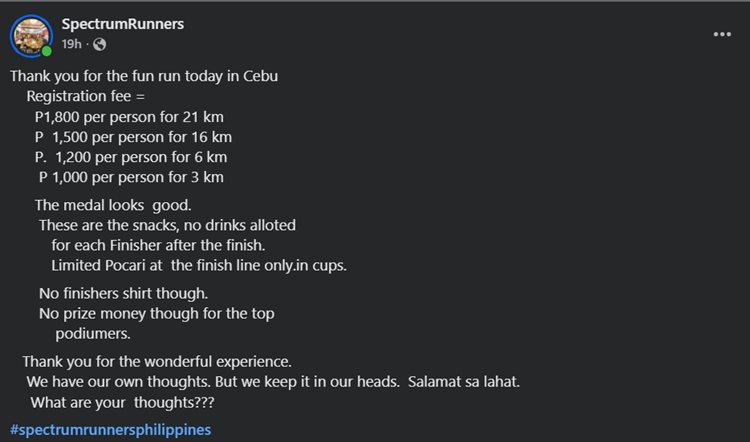Click the SpectrumRunners profile avatar
The height and width of the screenshot is (442, 750).
[x=31, y=35]
